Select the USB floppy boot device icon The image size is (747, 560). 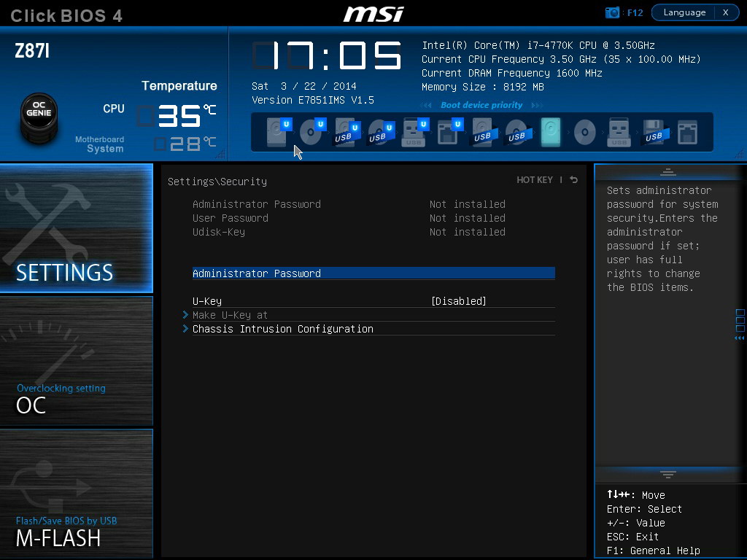pyautogui.click(x=656, y=133)
